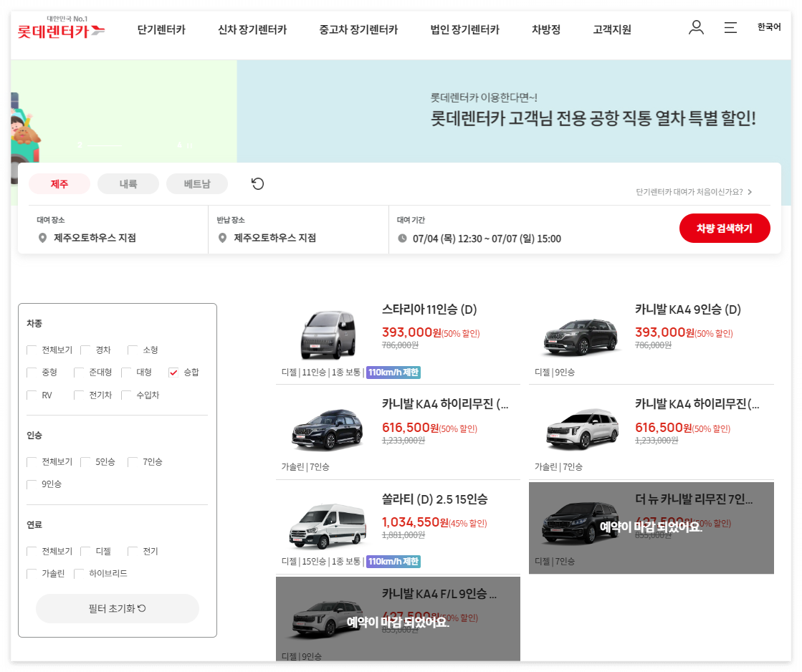
Task: Check the 전기 fuel filter
Action: [133, 552]
